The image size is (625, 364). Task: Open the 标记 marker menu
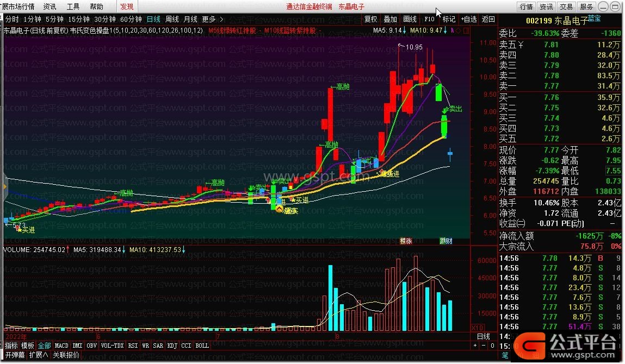[x=449, y=19]
